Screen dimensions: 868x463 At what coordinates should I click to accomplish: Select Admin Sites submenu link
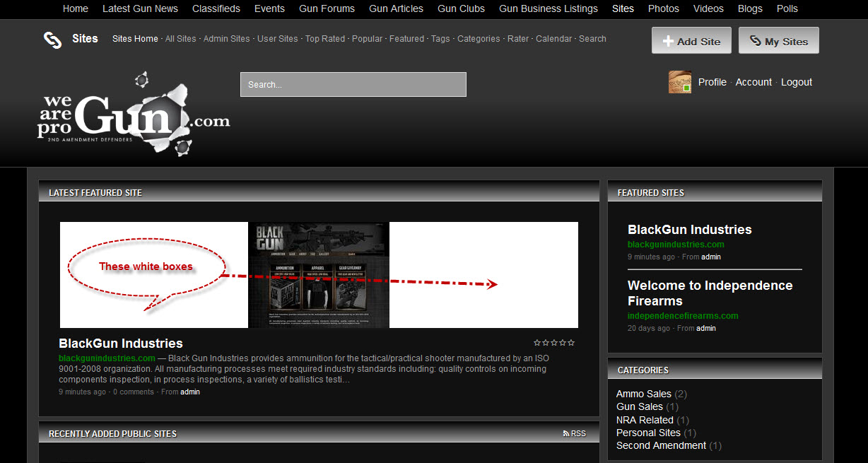tap(227, 39)
